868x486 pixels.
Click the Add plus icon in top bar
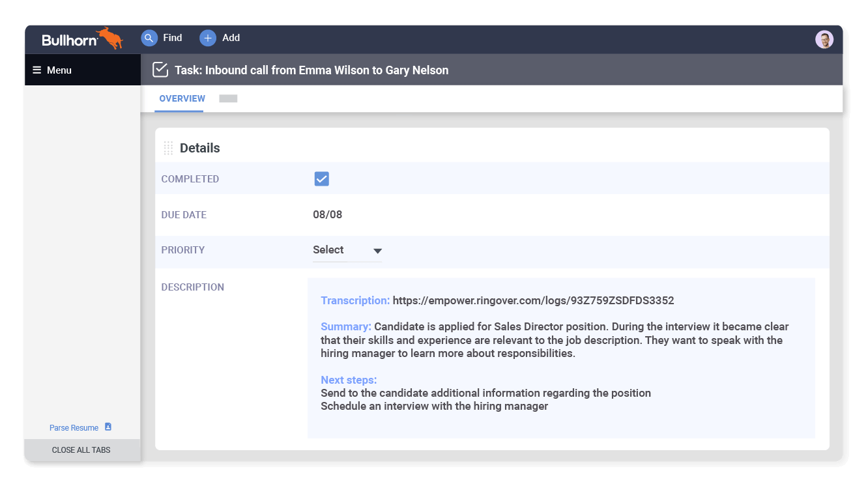207,38
